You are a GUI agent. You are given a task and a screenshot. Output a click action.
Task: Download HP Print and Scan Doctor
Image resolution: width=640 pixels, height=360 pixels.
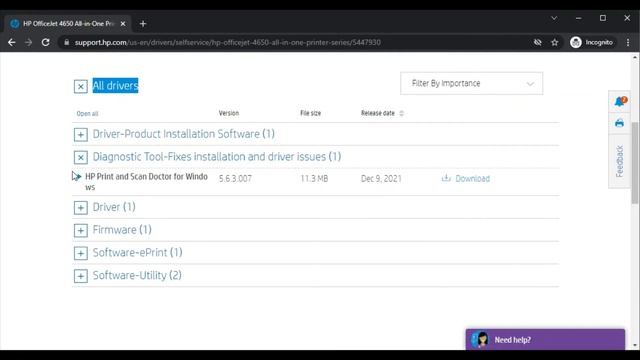(472, 179)
